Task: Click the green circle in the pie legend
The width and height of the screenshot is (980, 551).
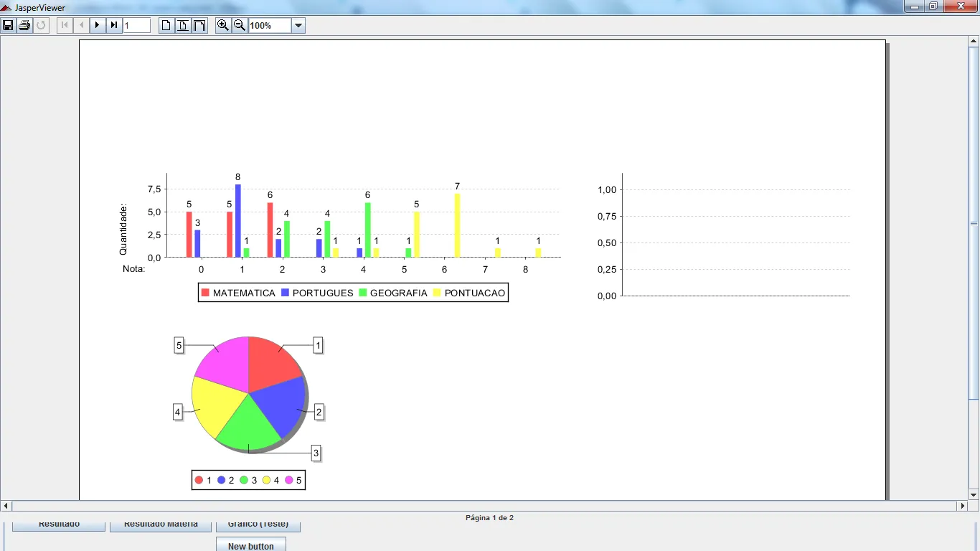Action: coord(244,480)
